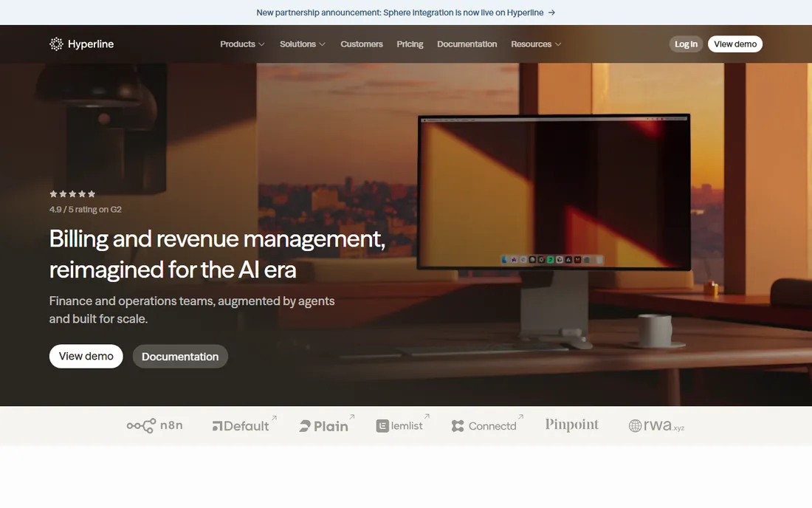Click the n8n customer logo

click(x=154, y=425)
